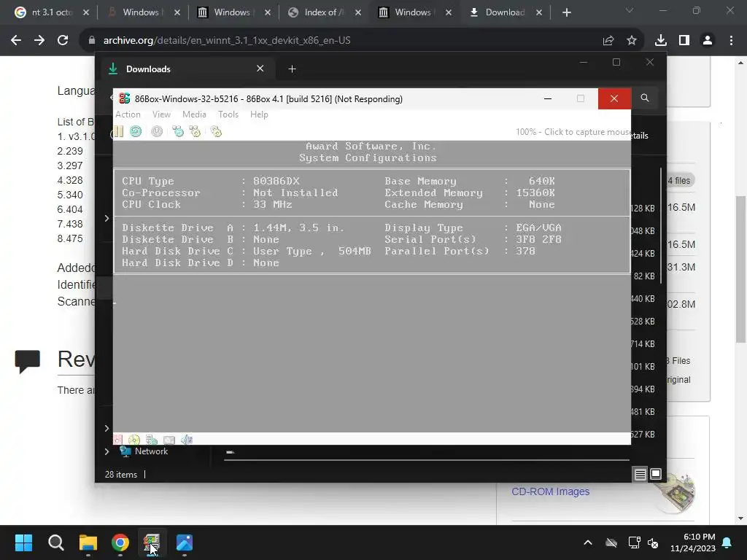Switch to details view in Explorer
747x560 pixels.
click(640, 474)
